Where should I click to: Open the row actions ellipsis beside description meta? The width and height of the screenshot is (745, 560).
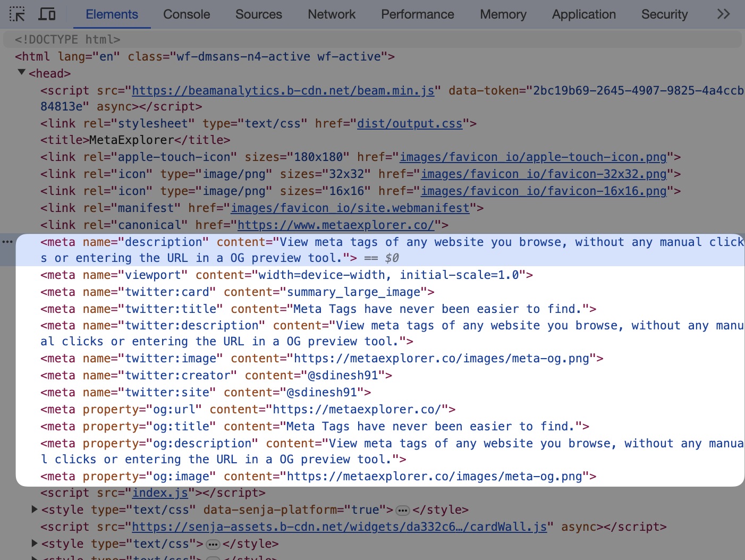7,242
